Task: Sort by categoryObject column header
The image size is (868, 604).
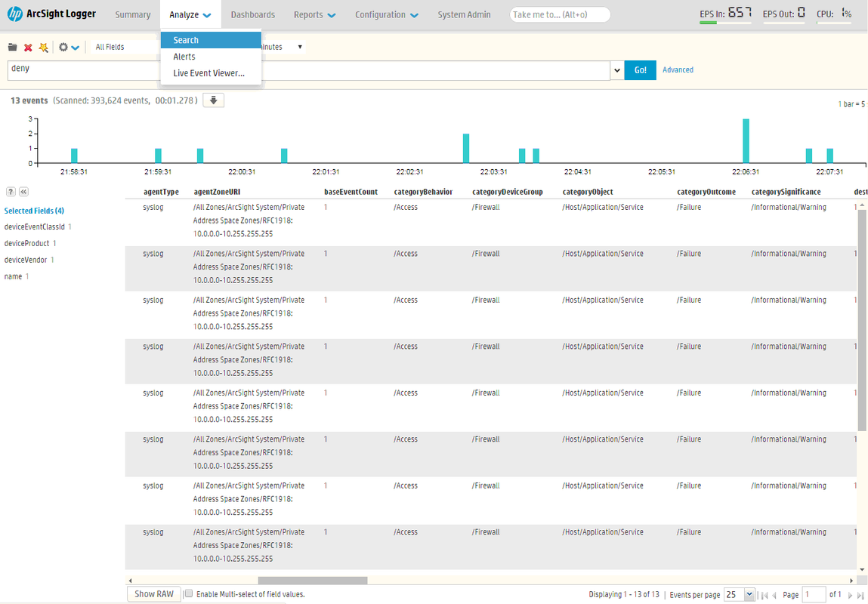Action: pyautogui.click(x=588, y=192)
